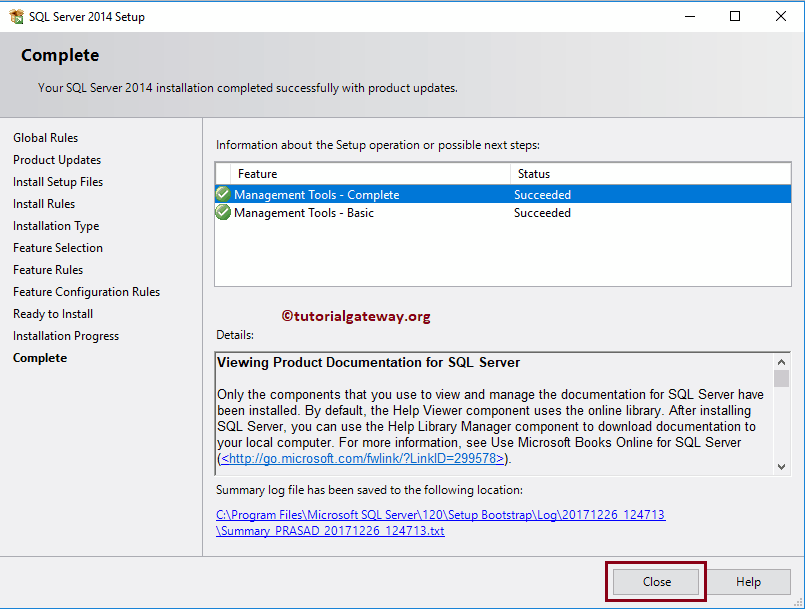The height and width of the screenshot is (609, 805).
Task: Maximize the SQL Server Setup window
Action: point(735,16)
